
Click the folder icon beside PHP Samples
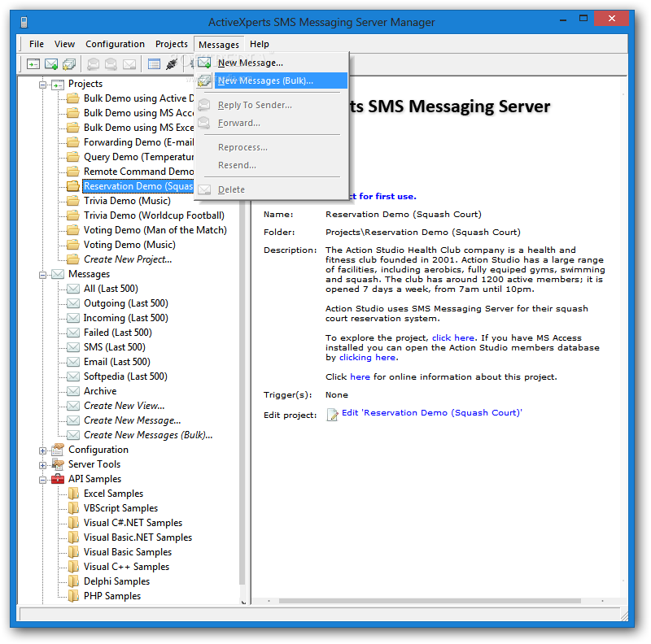[73, 596]
